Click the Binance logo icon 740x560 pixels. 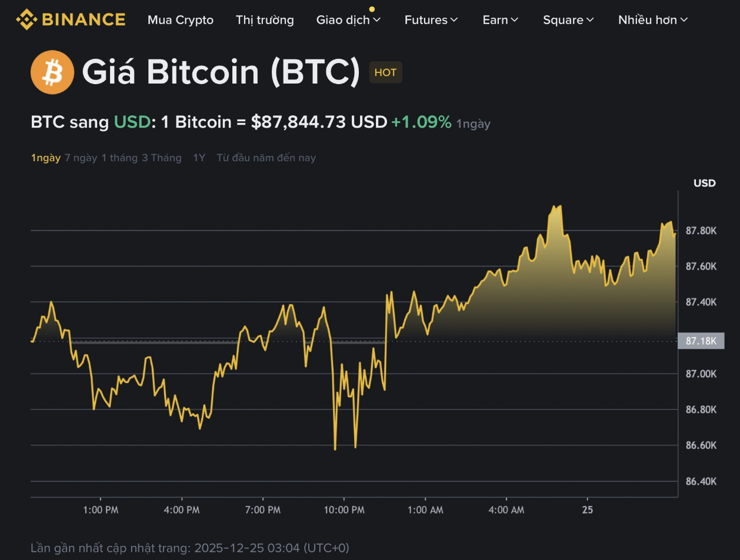pyautogui.click(x=26, y=19)
